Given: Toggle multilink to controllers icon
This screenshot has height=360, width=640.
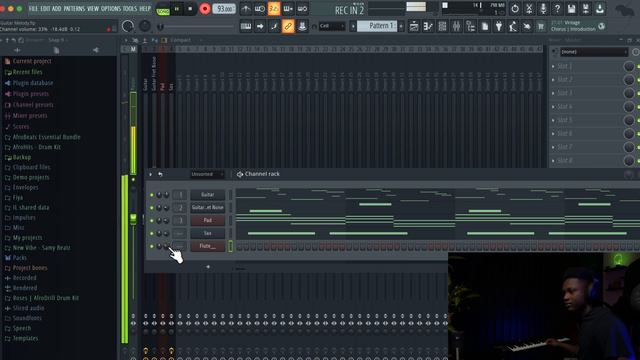Looking at the screenshot, I should pyautogui.click(x=288, y=27).
